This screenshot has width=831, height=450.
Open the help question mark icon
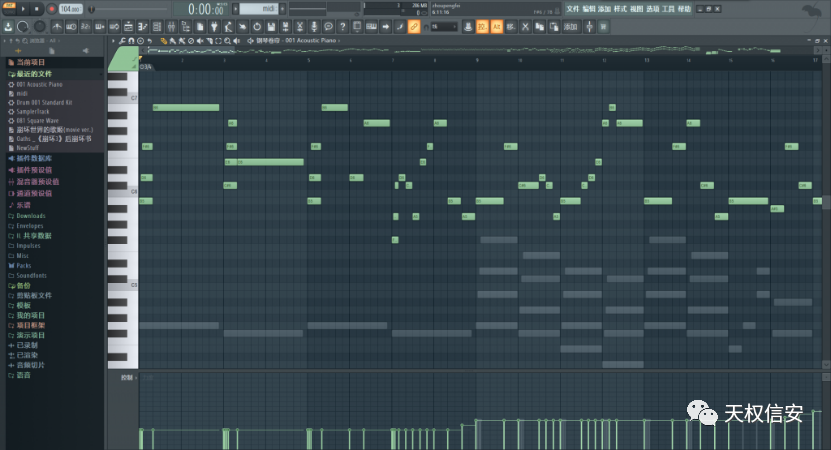point(344,26)
